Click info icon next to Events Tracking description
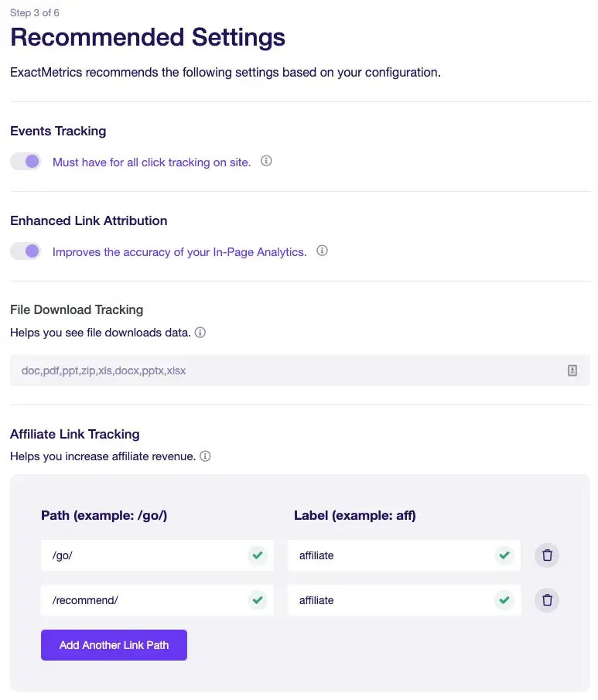The width and height of the screenshot is (598, 700). 266,162
